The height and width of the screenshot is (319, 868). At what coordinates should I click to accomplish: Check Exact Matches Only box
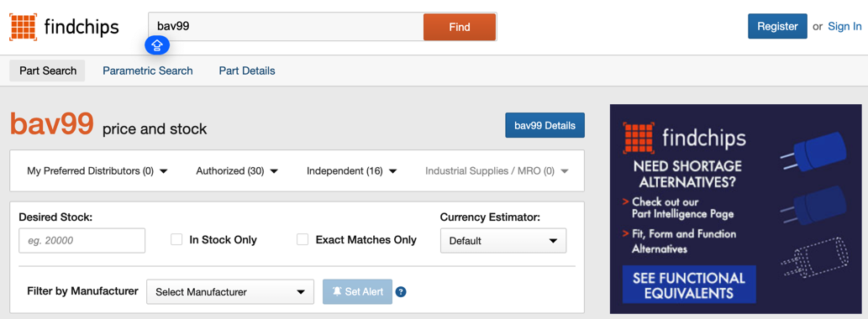[302, 239]
